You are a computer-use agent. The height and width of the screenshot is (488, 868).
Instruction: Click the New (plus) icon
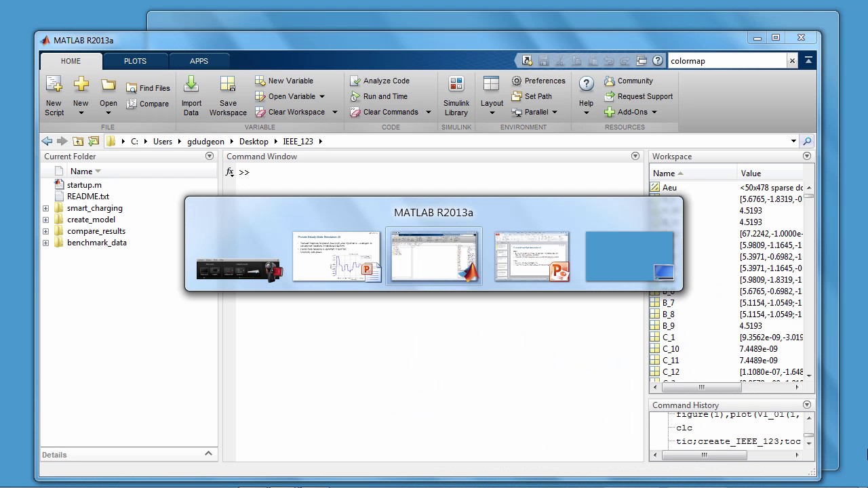point(81,84)
